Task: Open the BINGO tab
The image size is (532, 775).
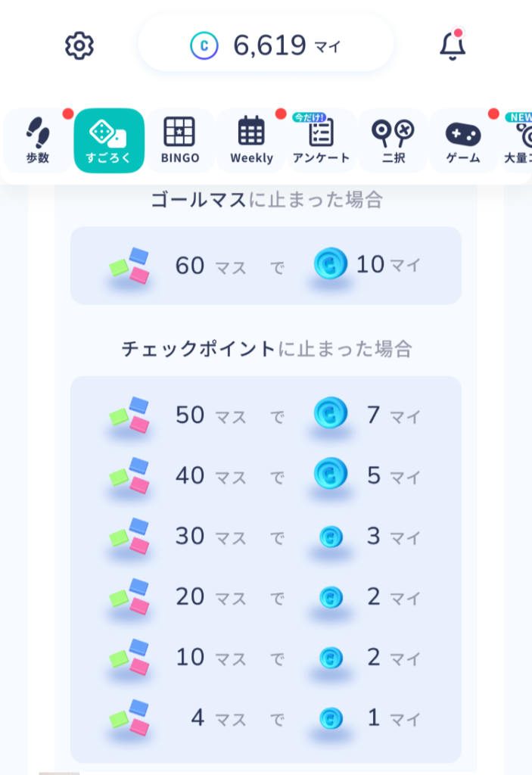Action: pos(180,142)
